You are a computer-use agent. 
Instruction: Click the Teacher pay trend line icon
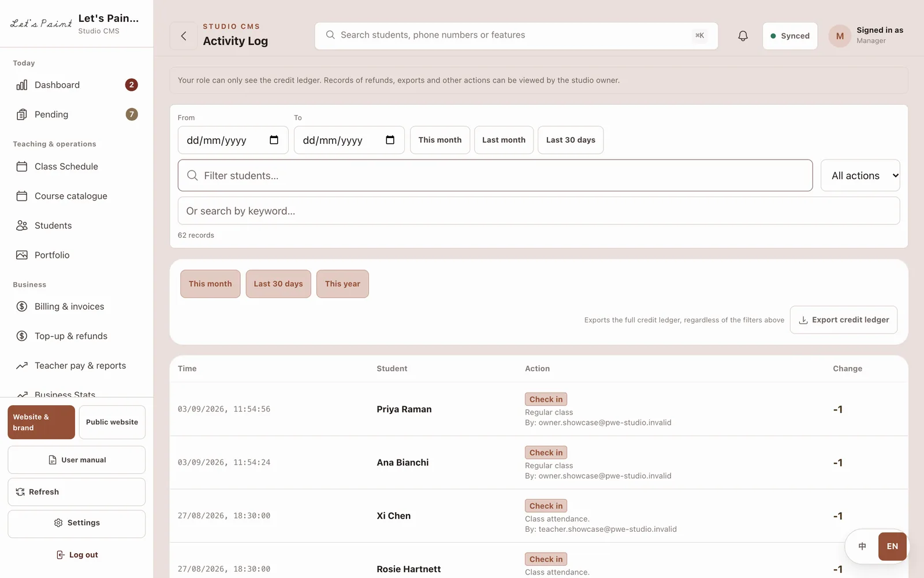22,365
